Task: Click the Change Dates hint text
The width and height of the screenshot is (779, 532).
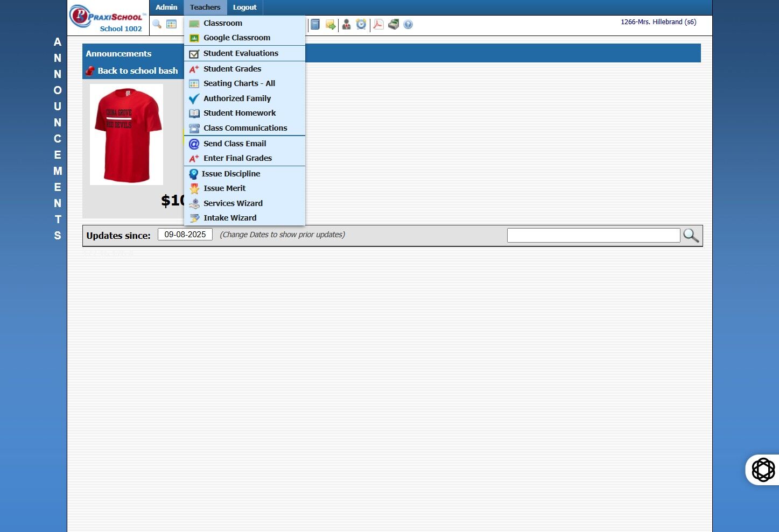Action: (x=282, y=235)
